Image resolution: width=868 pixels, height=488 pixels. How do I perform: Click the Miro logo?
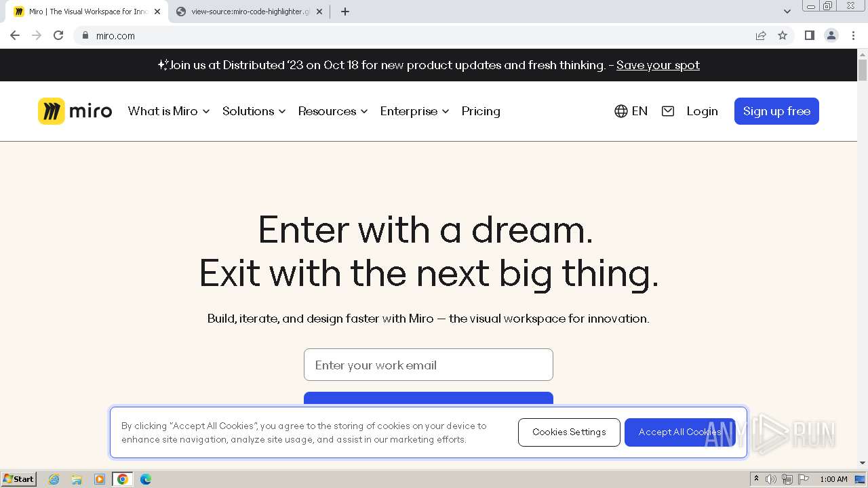tap(75, 111)
